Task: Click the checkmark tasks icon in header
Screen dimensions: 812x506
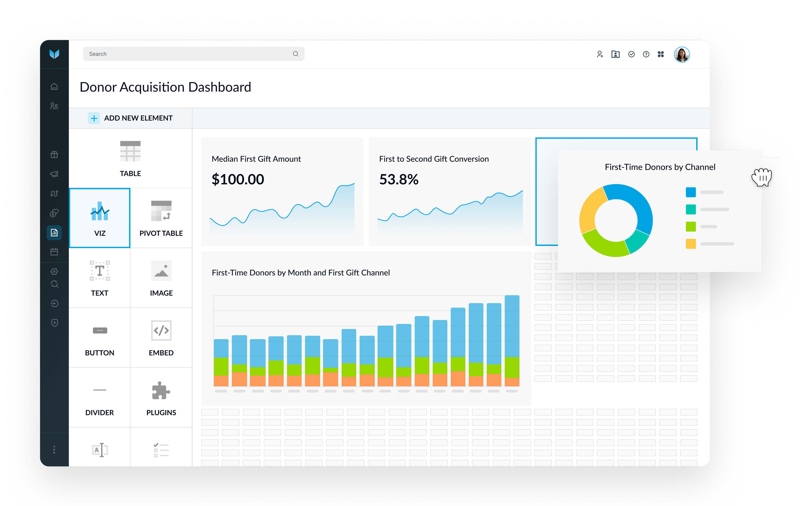Action: [631, 54]
